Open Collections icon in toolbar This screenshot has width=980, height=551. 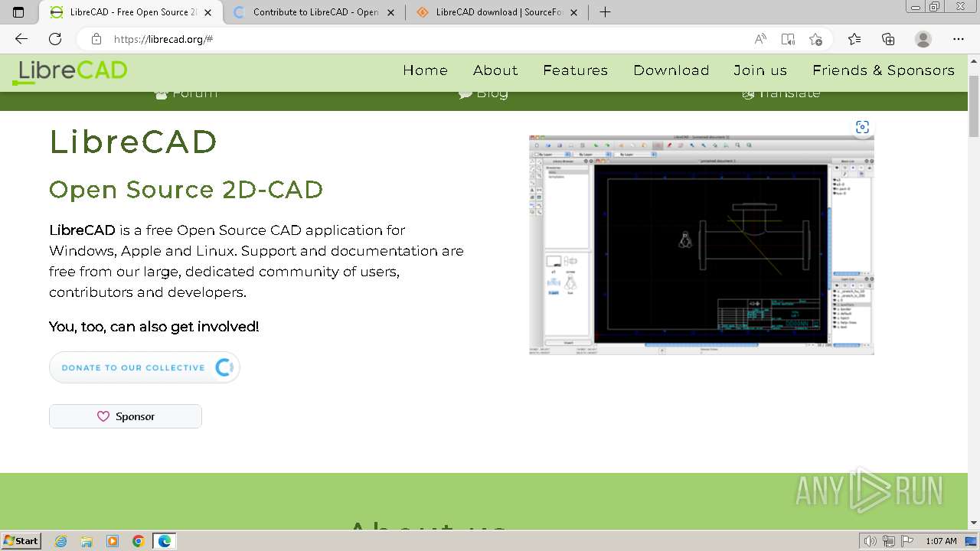click(888, 39)
